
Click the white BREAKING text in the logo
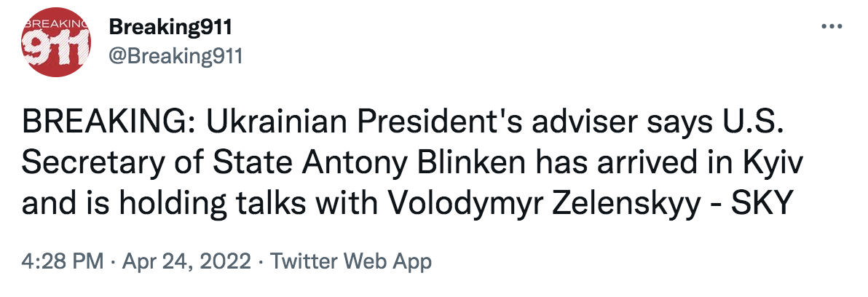click(54, 24)
